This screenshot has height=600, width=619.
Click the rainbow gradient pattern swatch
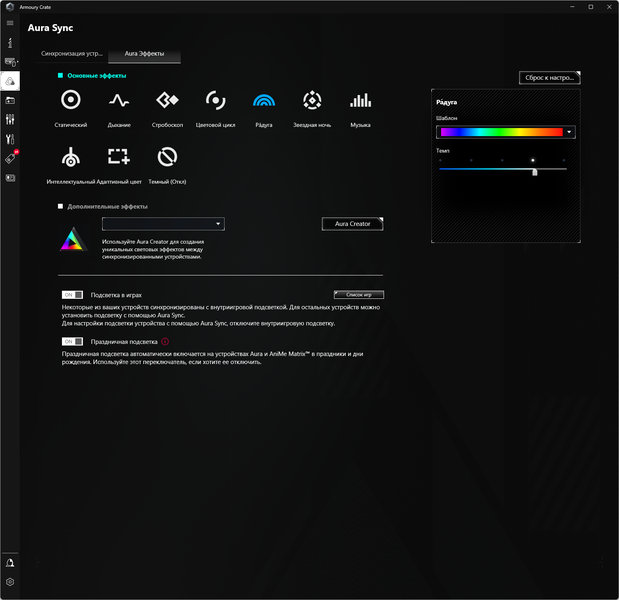point(501,132)
